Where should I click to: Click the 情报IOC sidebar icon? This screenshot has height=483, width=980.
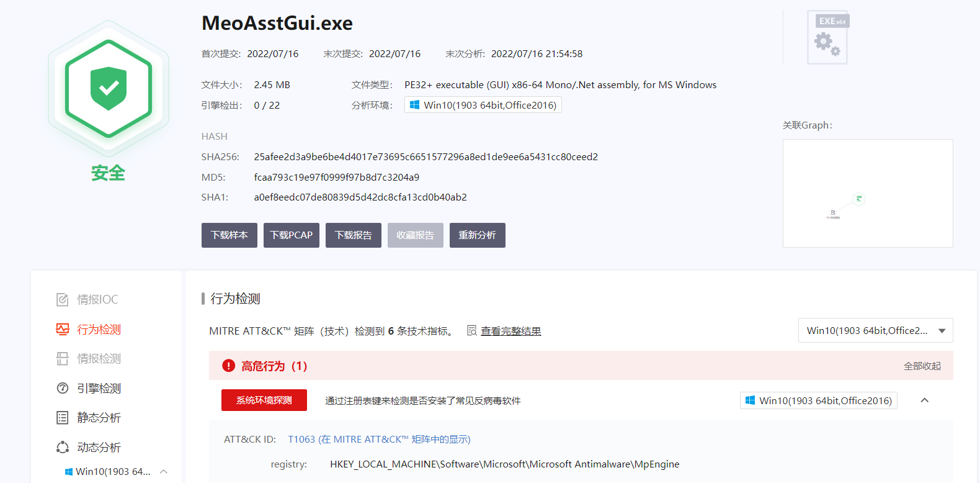(x=63, y=300)
